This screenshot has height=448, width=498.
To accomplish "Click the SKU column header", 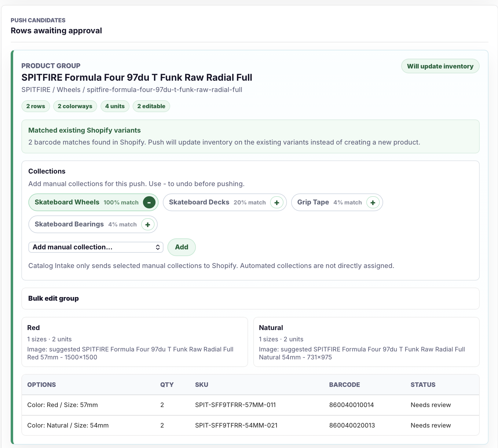I will tap(202, 385).
